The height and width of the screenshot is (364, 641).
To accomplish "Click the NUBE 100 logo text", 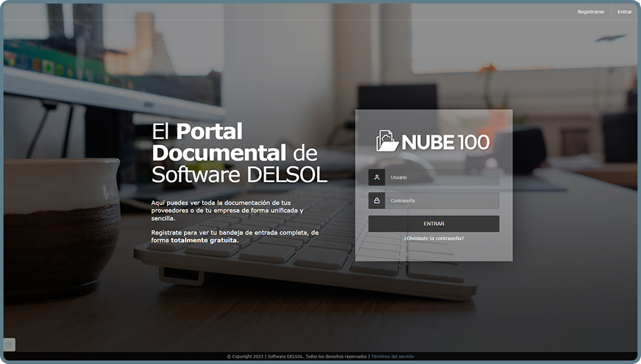I will pos(446,142).
